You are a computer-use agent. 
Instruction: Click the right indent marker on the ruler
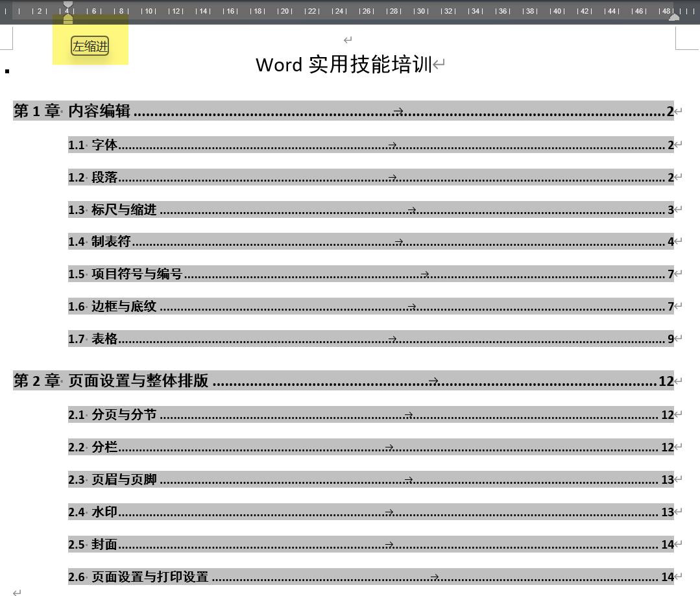click(674, 17)
